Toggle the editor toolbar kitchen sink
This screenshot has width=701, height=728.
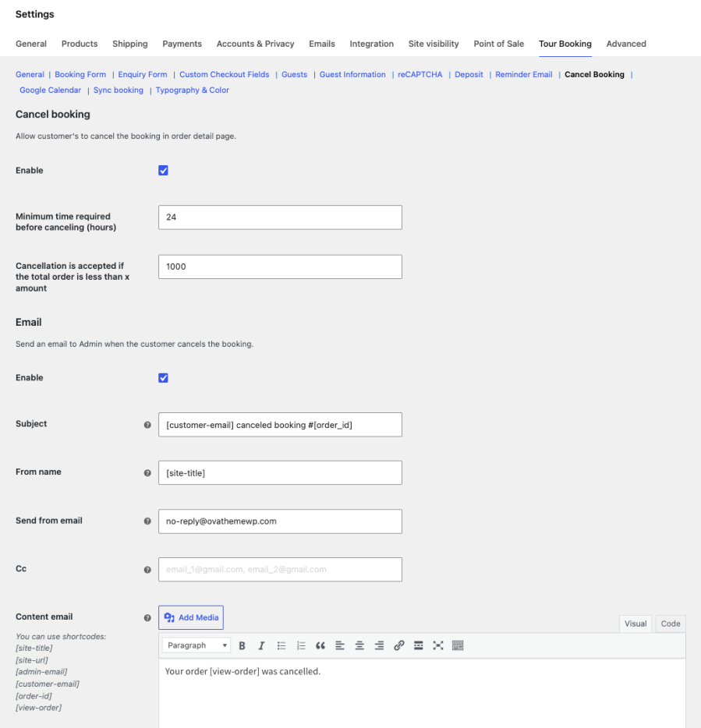(x=458, y=645)
